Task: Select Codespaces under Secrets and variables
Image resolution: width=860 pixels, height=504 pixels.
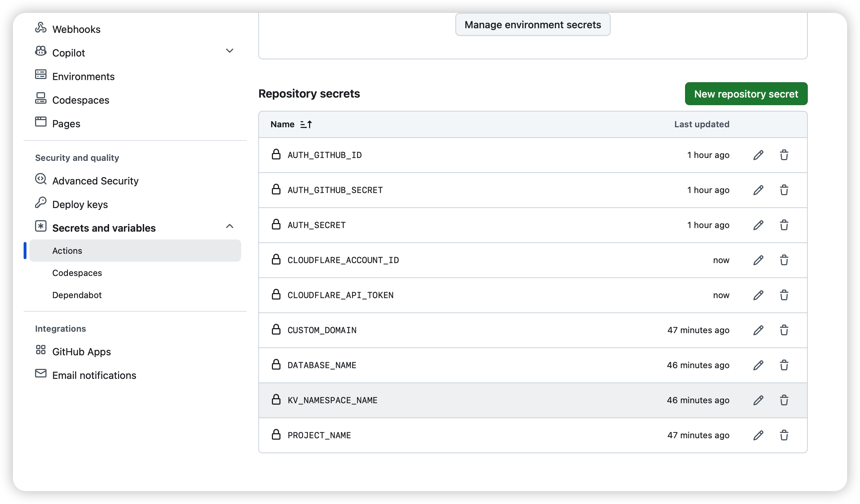Action: tap(77, 273)
